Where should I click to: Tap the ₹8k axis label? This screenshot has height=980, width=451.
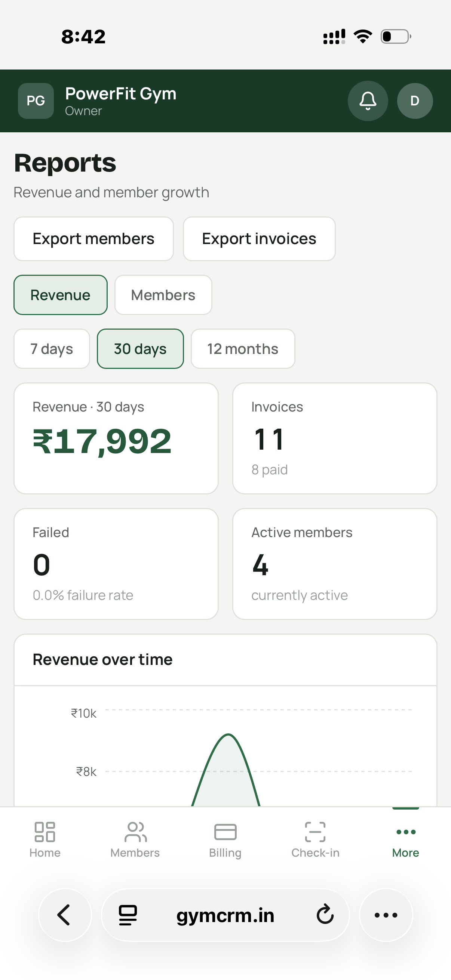pyautogui.click(x=86, y=771)
